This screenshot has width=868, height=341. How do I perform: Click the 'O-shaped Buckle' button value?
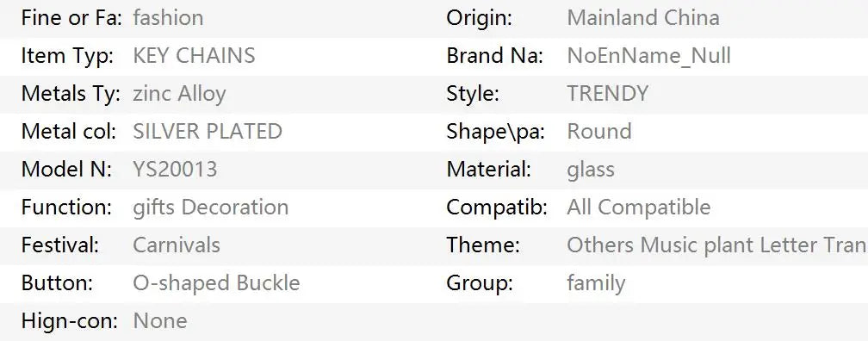point(216,282)
